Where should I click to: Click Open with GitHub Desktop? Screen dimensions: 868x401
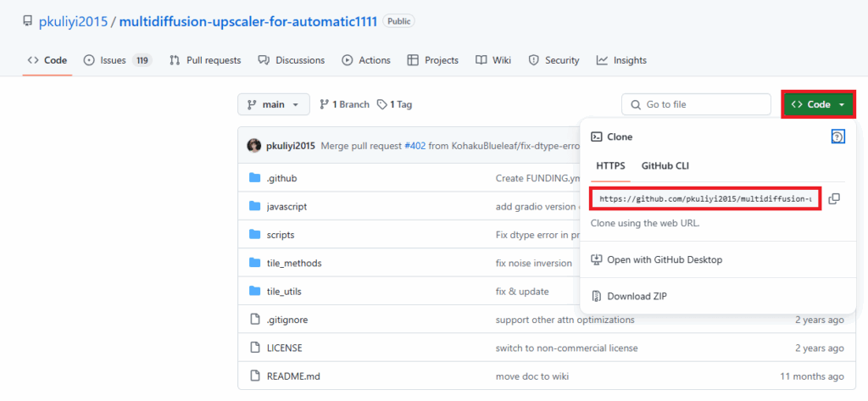pos(657,259)
